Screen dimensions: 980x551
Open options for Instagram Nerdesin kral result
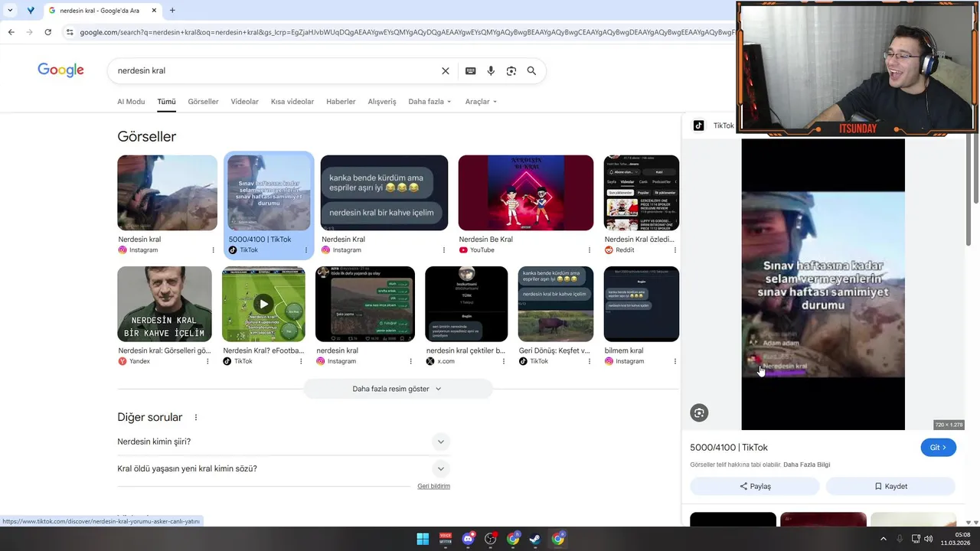tap(213, 250)
